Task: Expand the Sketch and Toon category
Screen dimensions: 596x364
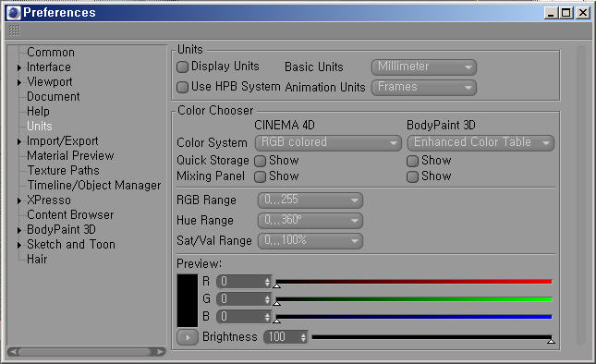Action: (x=19, y=245)
